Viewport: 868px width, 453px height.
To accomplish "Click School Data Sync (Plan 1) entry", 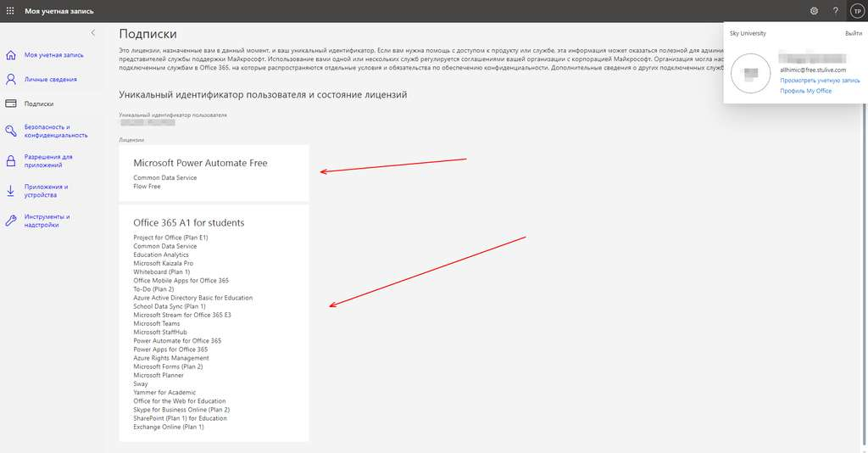I will click(x=170, y=306).
